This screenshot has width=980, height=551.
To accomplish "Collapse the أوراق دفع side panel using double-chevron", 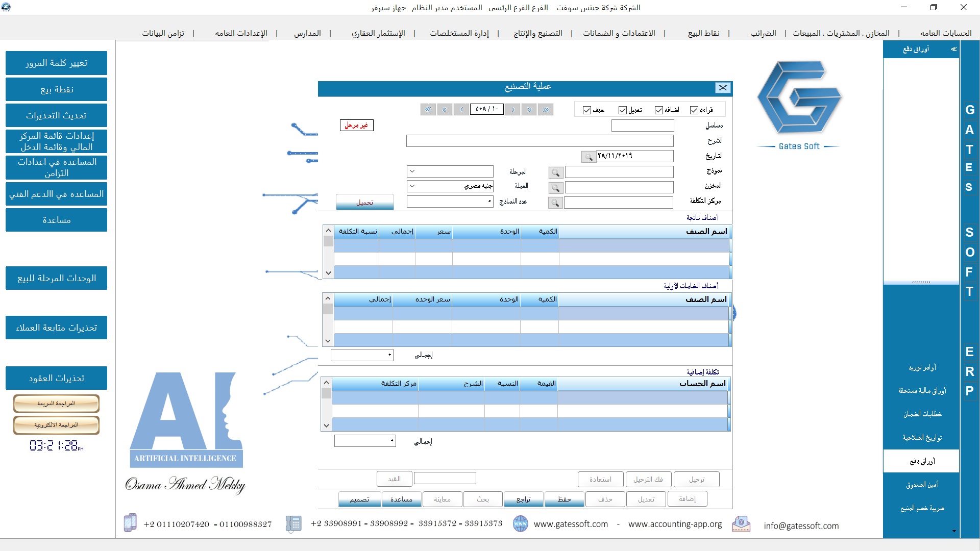I will pyautogui.click(x=953, y=49).
